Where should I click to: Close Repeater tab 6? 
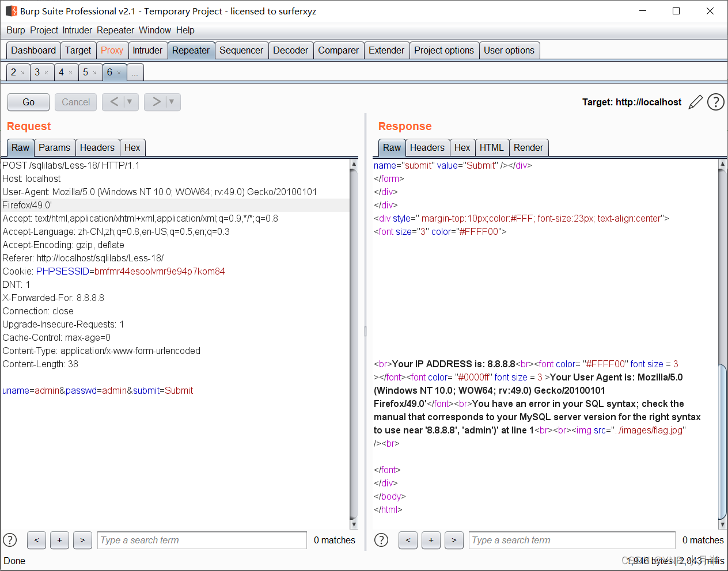tap(119, 73)
